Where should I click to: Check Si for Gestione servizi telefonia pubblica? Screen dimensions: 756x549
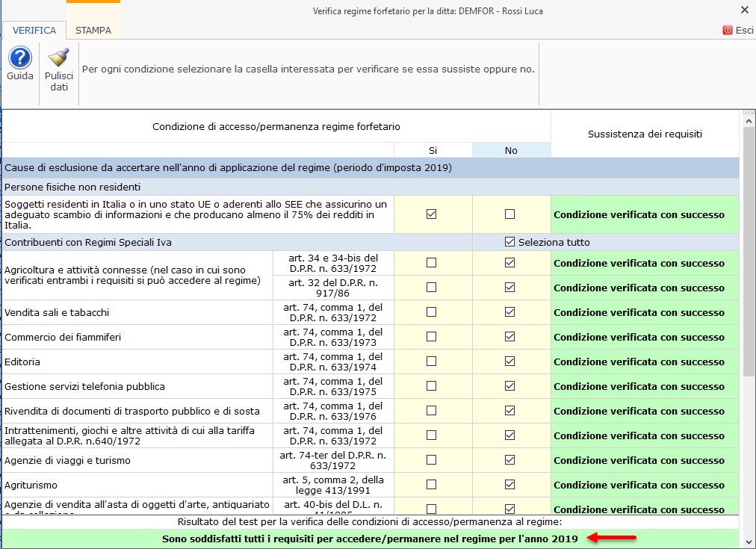[433, 386]
